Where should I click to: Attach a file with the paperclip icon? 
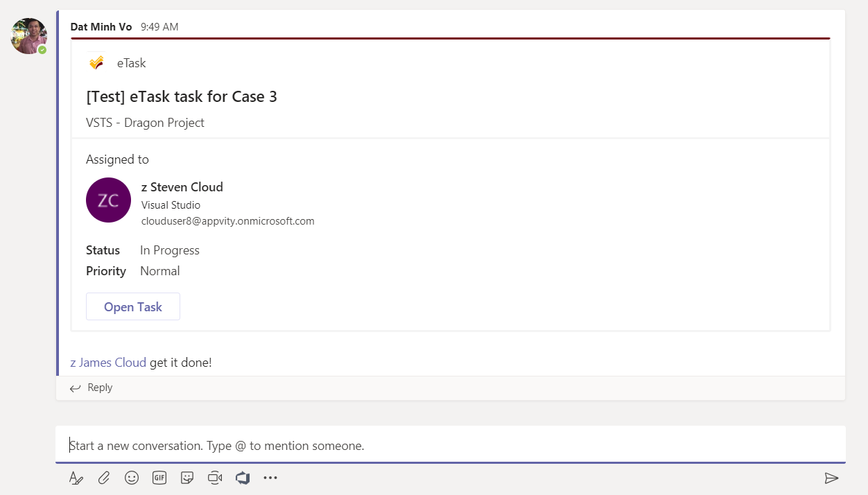click(104, 478)
